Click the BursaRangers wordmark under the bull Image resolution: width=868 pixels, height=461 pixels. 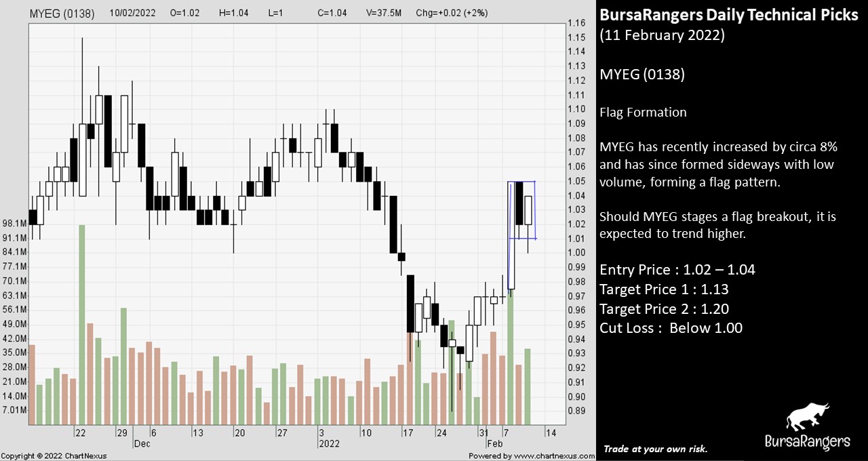807,442
